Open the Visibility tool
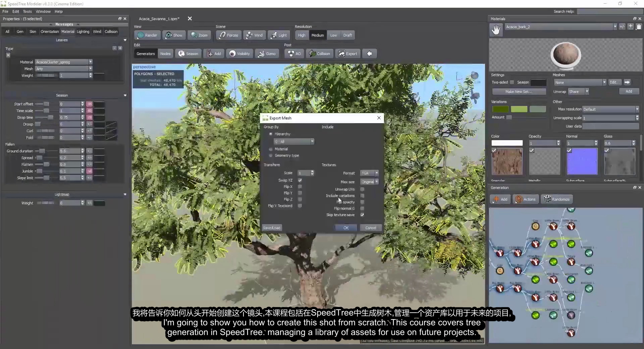 (x=239, y=54)
